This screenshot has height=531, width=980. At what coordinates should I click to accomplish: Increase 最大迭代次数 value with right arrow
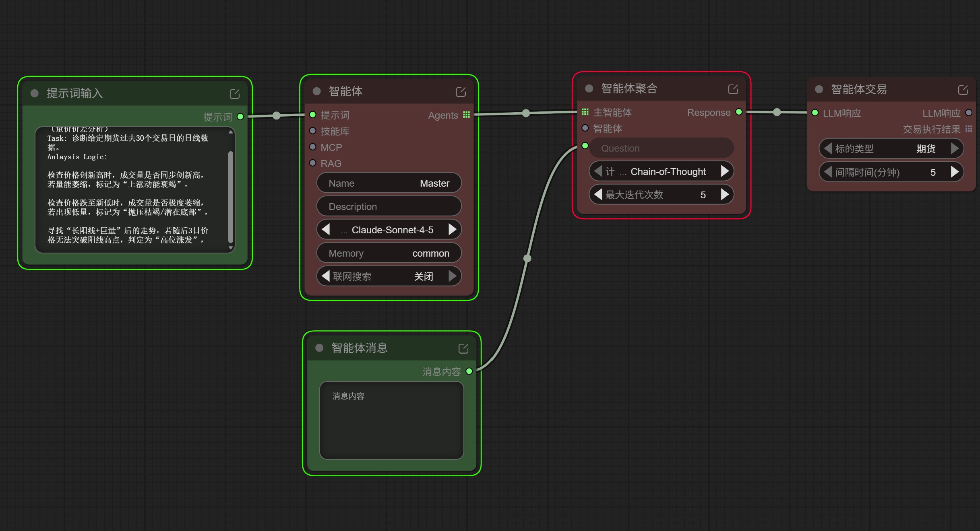(x=725, y=195)
